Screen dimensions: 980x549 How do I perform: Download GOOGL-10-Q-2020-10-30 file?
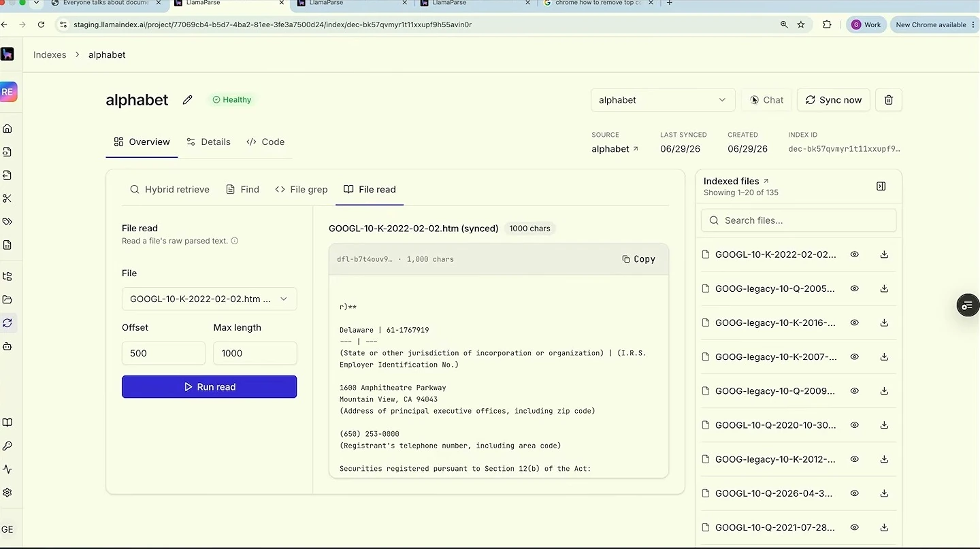coord(884,425)
